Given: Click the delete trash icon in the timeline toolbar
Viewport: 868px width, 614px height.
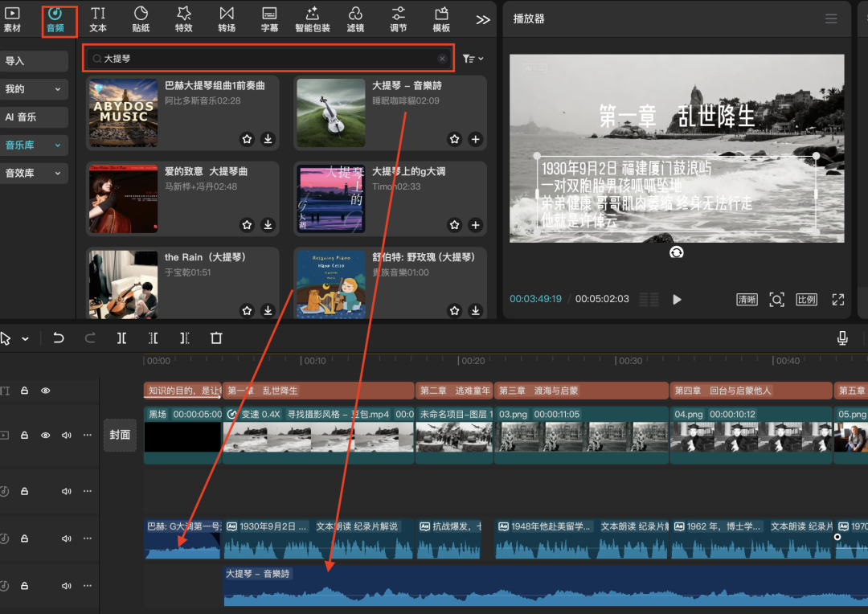Looking at the screenshot, I should (x=216, y=338).
